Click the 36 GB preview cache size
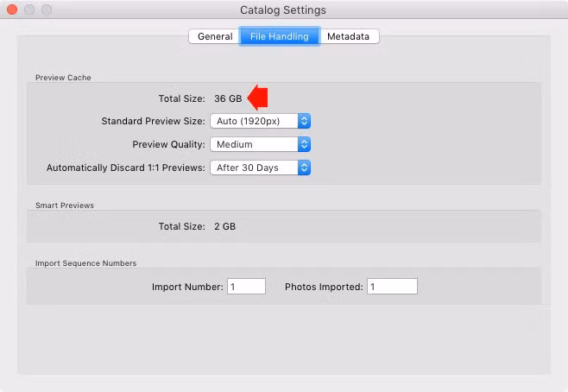The height and width of the screenshot is (392, 568). [228, 98]
